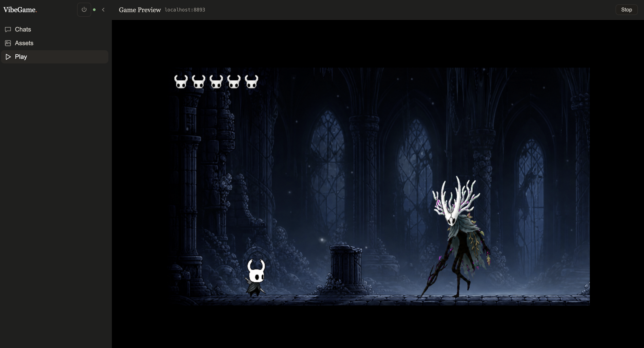
Task: Select the Play menu item
Action: click(54, 57)
